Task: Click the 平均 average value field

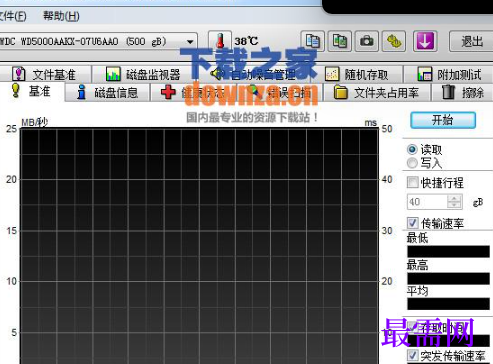Action: click(448, 304)
